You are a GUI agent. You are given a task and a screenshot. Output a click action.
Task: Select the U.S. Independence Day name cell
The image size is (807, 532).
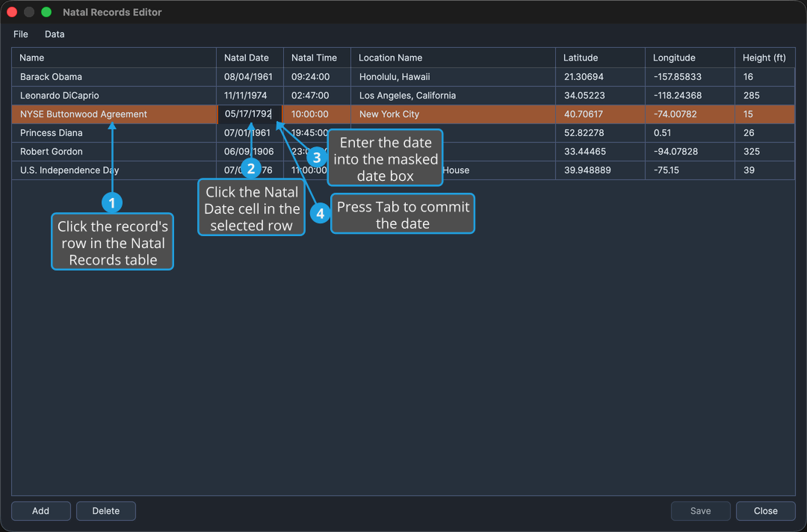point(114,170)
